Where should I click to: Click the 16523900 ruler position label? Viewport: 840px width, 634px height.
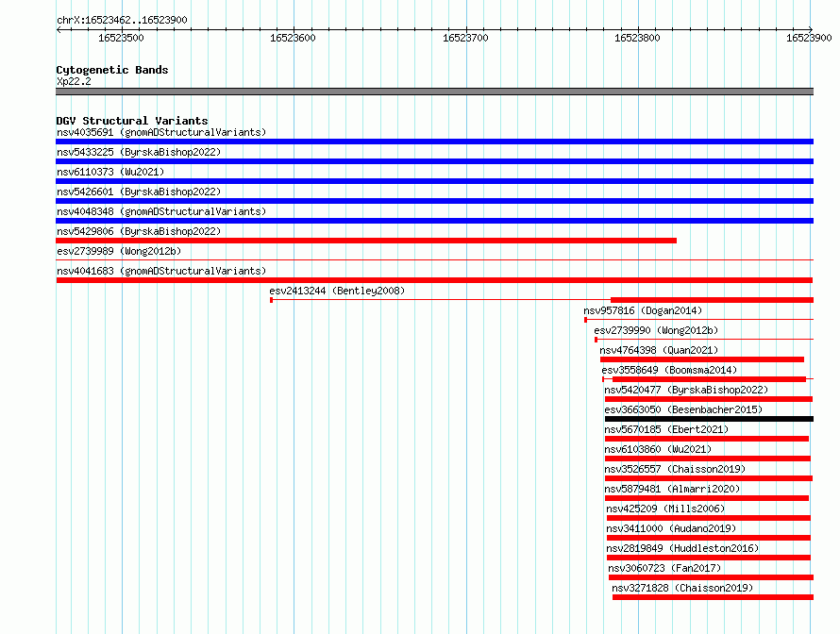point(809,38)
